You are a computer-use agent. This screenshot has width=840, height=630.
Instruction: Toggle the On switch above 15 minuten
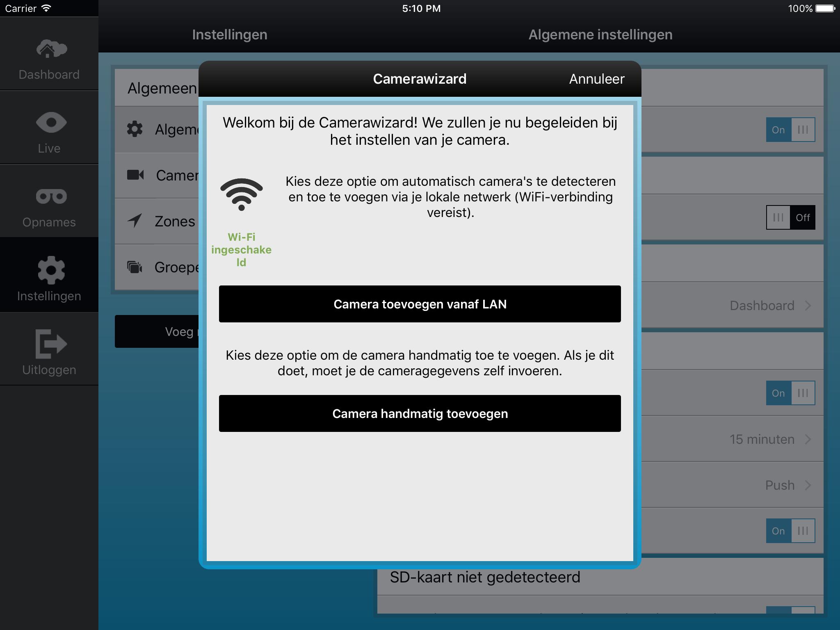[x=790, y=393]
